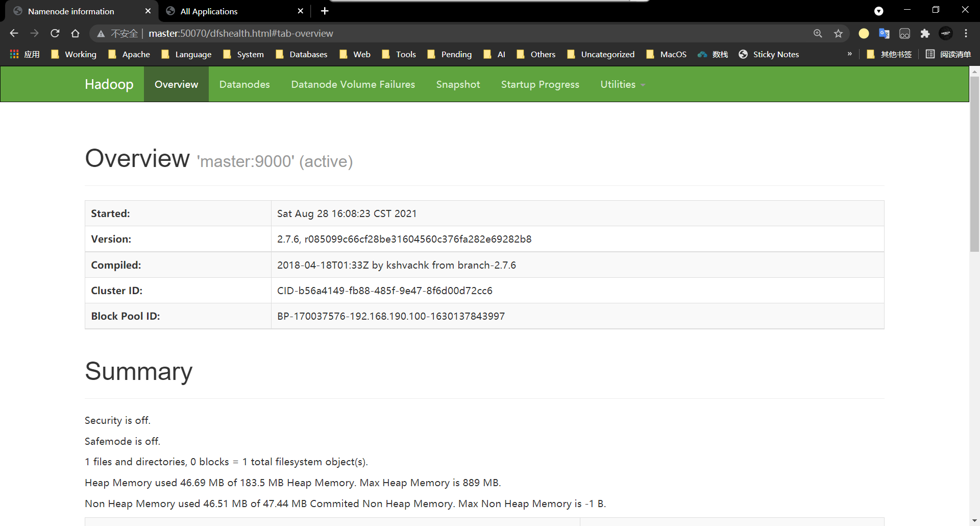Open the Apache bookmark folder
The height and width of the screenshot is (526, 980).
pyautogui.click(x=129, y=54)
